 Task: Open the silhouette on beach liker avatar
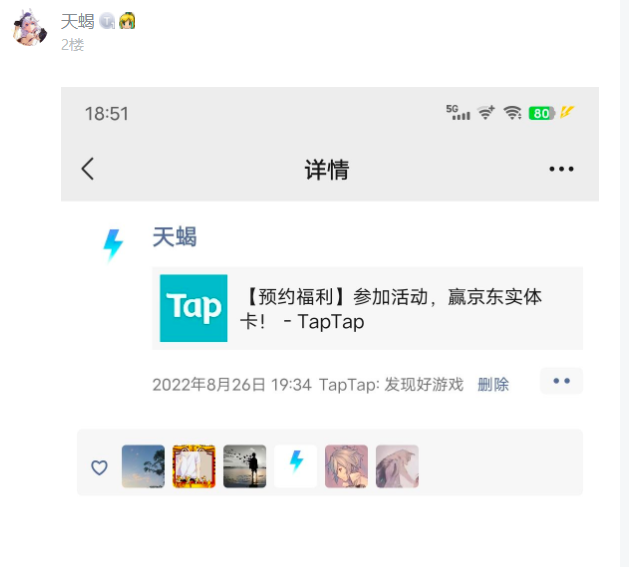pos(245,466)
